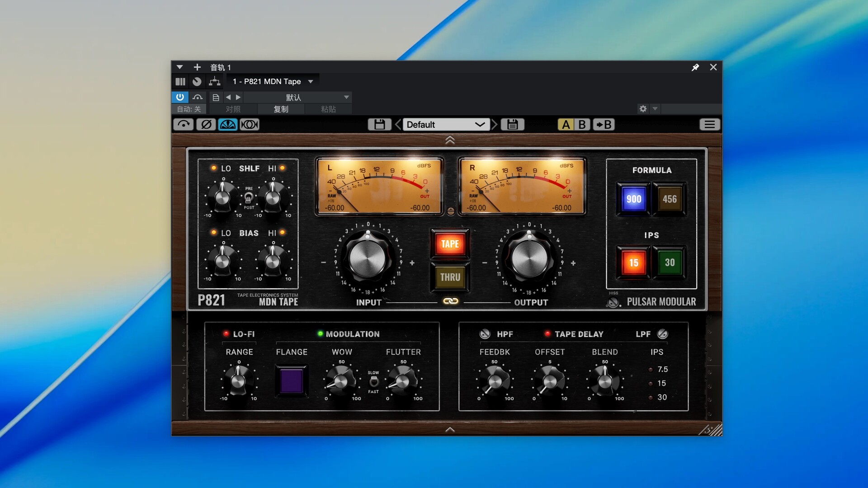
Task: Click the input-output link chain icon
Action: [450, 301]
